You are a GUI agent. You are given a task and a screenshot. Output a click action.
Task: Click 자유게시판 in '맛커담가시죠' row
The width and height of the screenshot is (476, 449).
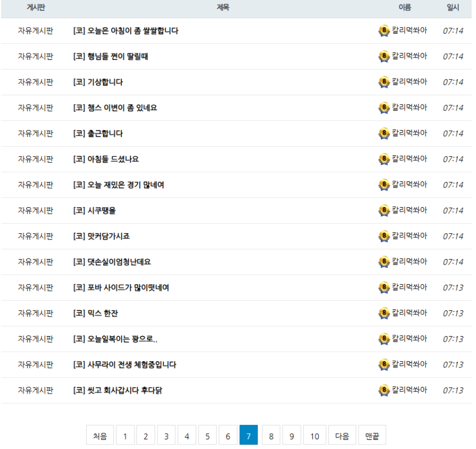click(35, 236)
